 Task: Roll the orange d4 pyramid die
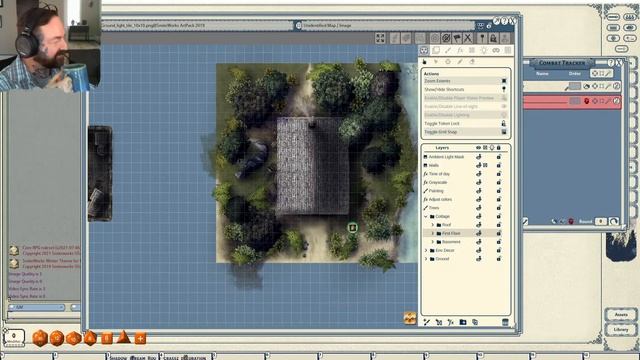[x=123, y=337]
